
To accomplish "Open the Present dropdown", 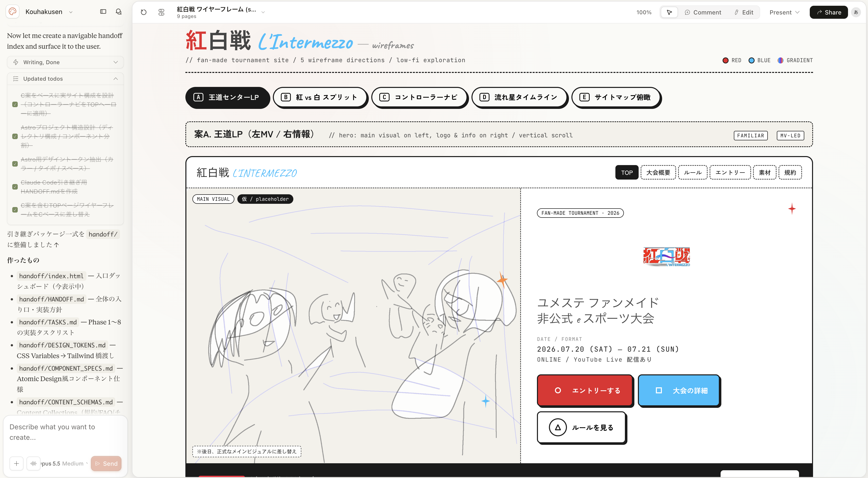I will [x=785, y=12].
